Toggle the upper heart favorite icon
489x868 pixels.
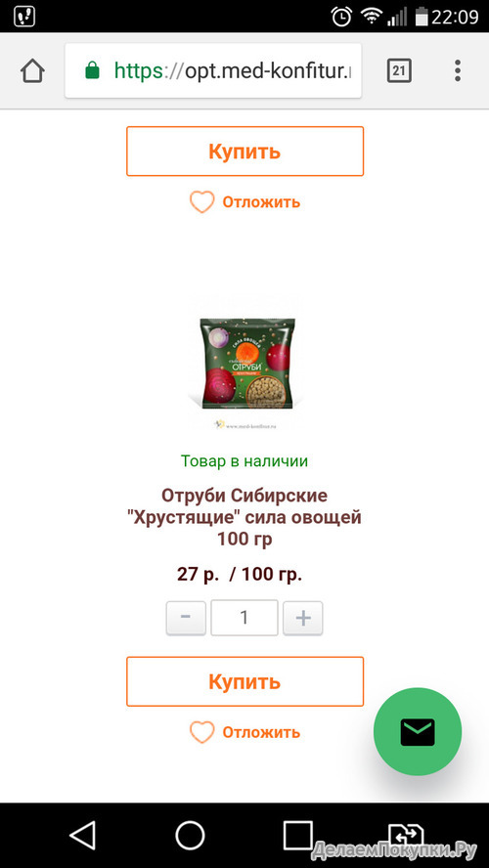tap(201, 202)
